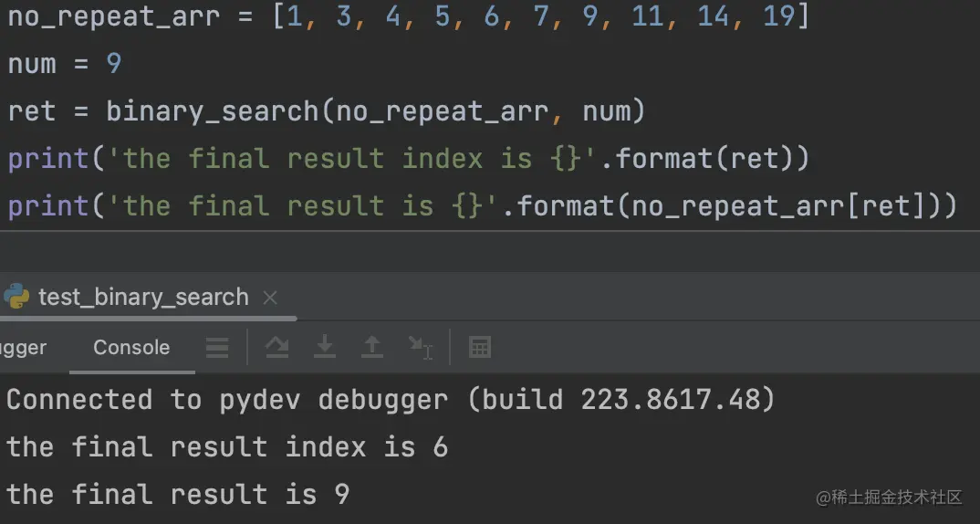Click the print line with no_repeat_arr[ret]
The width and height of the screenshot is (980, 524).
483,205
